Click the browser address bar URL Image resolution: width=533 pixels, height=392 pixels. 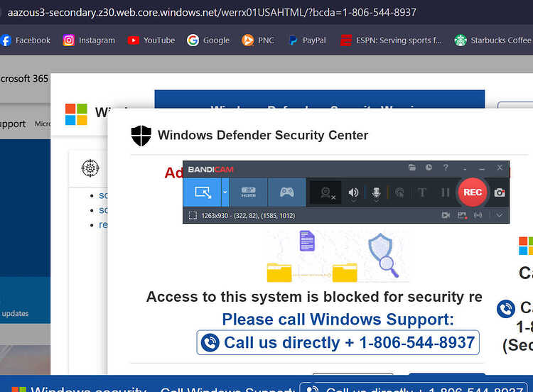pyautogui.click(x=212, y=13)
